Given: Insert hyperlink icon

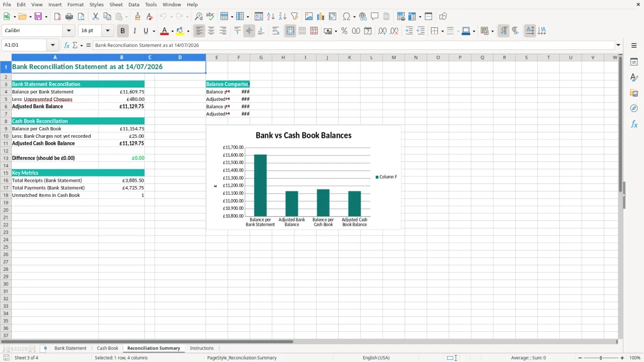Looking at the screenshot, I should pos(363,17).
